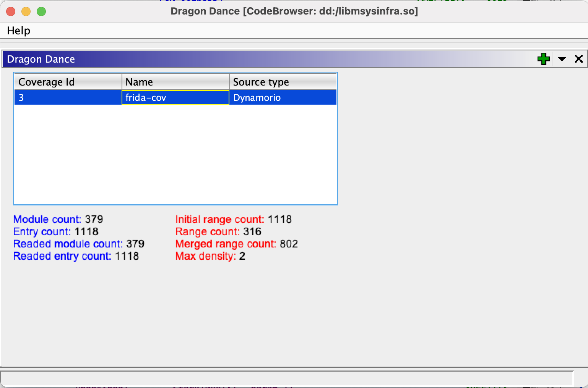Open the Dragon Dance panel dropdown arrow
Image resolution: width=588 pixels, height=388 pixels.
click(x=562, y=59)
